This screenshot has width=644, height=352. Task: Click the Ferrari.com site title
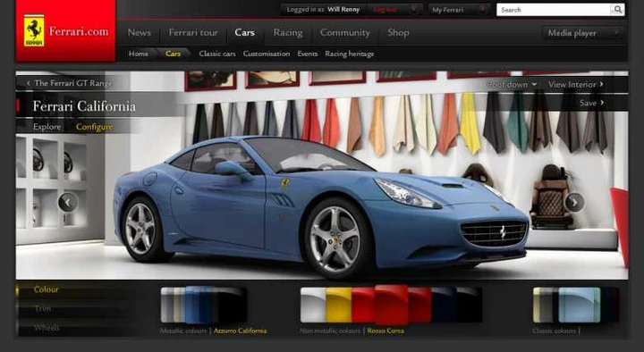tap(79, 31)
